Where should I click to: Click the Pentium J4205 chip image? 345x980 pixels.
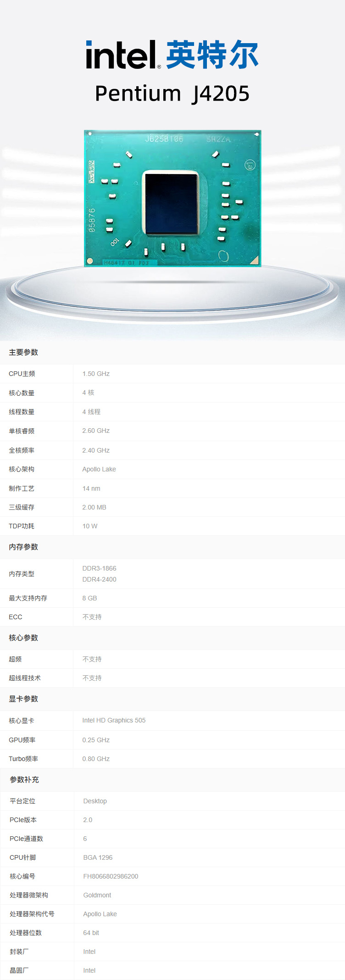coord(172,198)
